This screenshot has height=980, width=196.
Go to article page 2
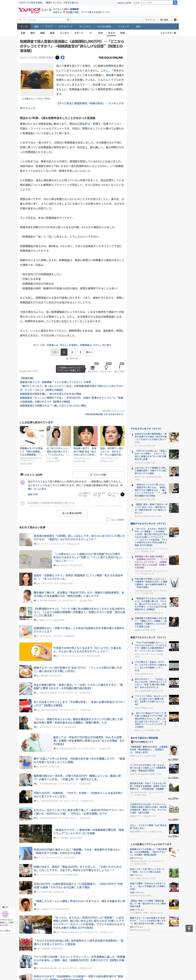pyautogui.click(x=72, y=352)
